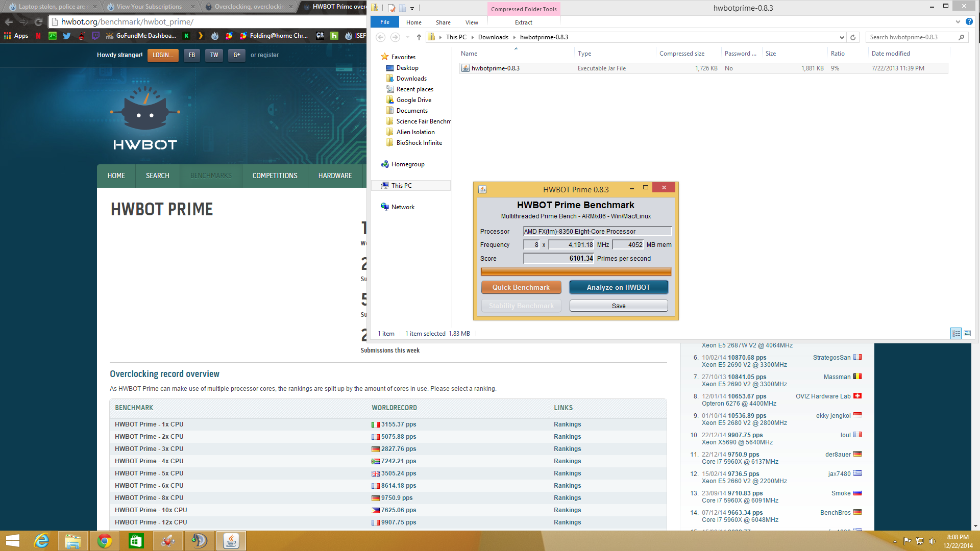This screenshot has width=980, height=551.
Task: Open Internet Explorer from the taskbar
Action: click(x=41, y=541)
